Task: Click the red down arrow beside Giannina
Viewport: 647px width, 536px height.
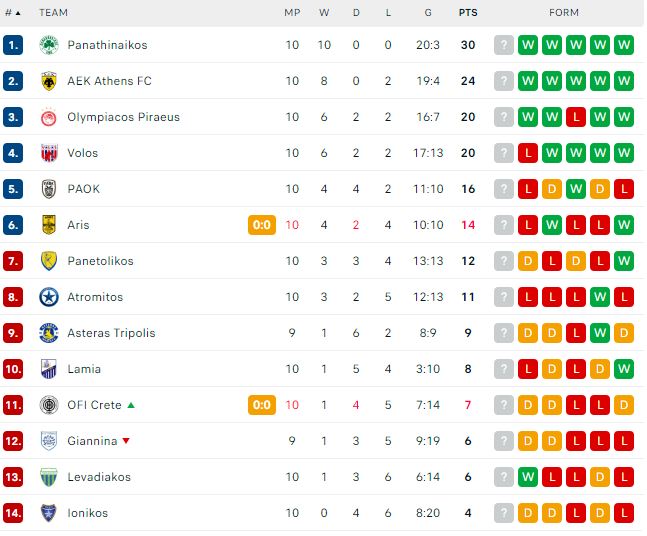Action: [126, 441]
